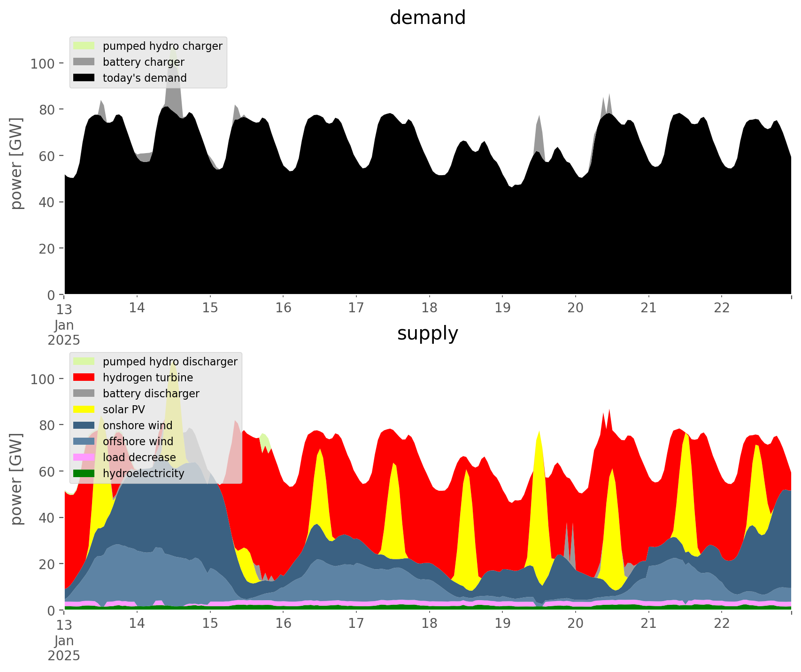The height and width of the screenshot is (672, 801).
Task: Select the 'today's demand' legend label
Action: [x=145, y=78]
